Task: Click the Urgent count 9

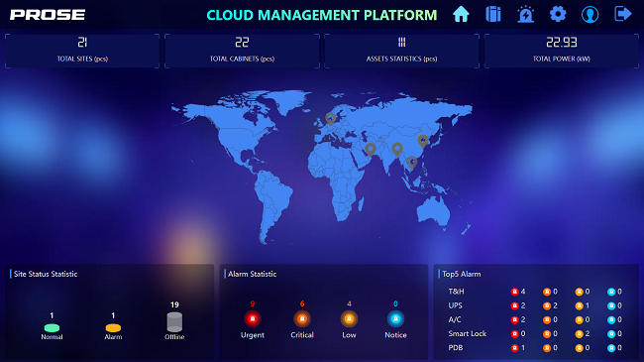Action: tap(253, 304)
